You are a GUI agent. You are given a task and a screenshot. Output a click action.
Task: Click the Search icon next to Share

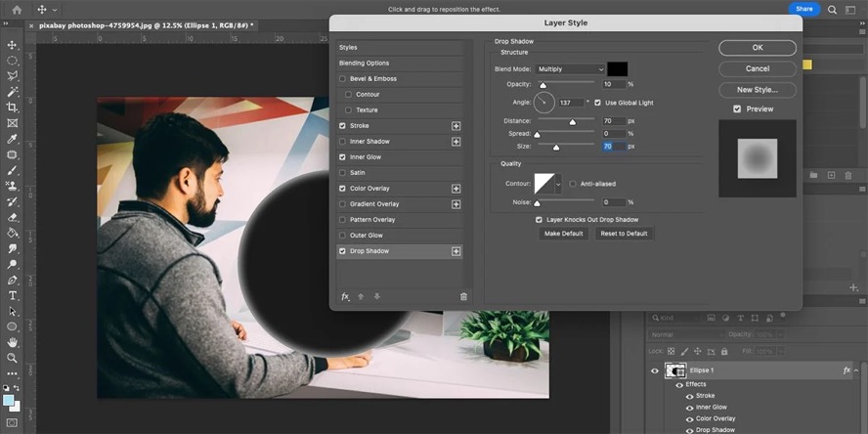pyautogui.click(x=832, y=10)
